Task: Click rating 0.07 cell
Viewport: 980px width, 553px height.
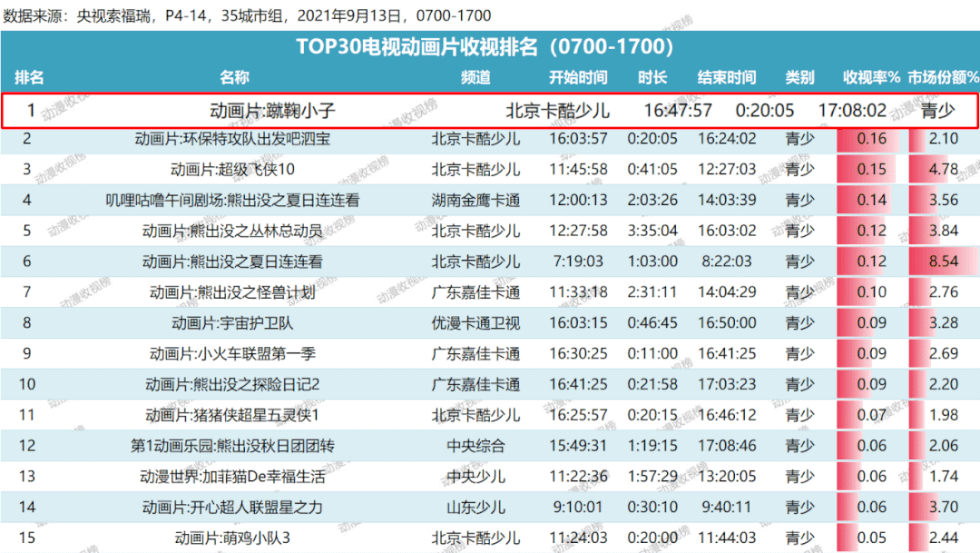Action: point(871,415)
